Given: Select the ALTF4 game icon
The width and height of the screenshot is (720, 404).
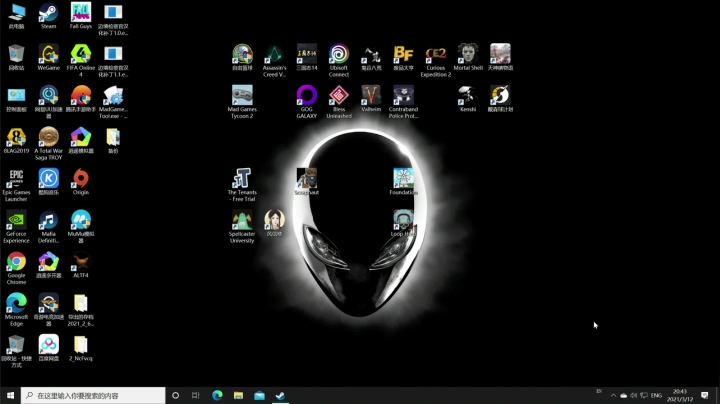Looking at the screenshot, I should tap(81, 265).
